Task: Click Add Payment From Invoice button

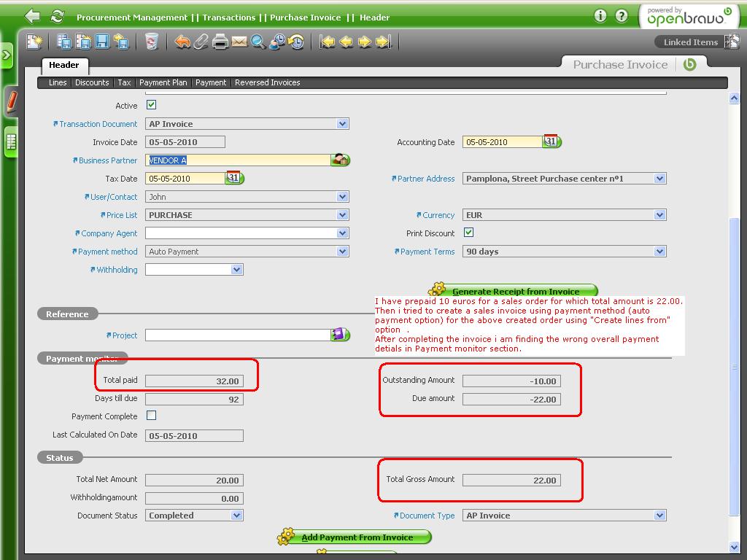Action: [x=357, y=537]
